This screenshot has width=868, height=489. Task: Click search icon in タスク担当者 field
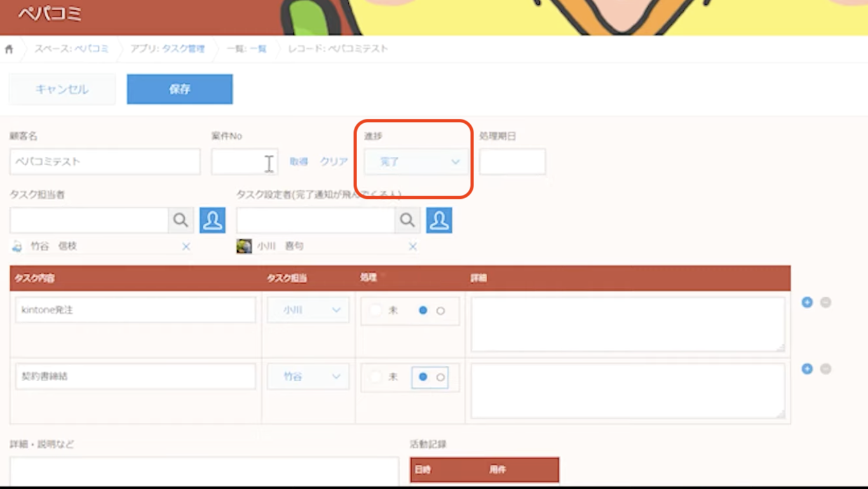pos(180,220)
